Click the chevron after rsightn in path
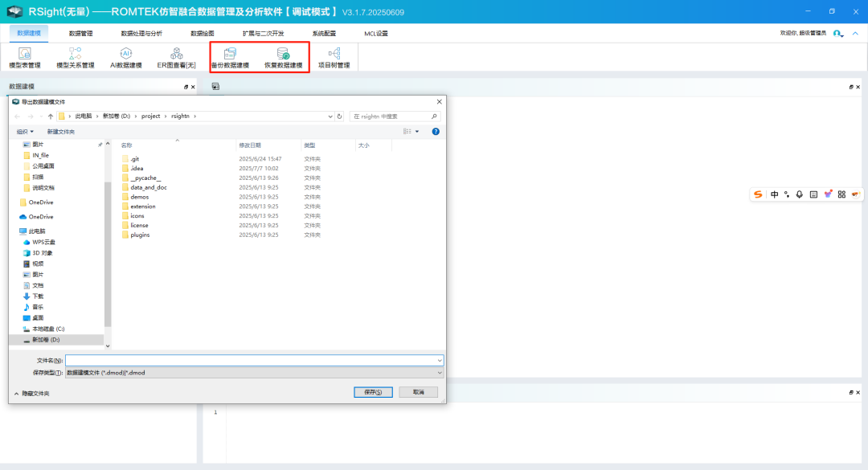This screenshot has width=868, height=470. pos(194,116)
